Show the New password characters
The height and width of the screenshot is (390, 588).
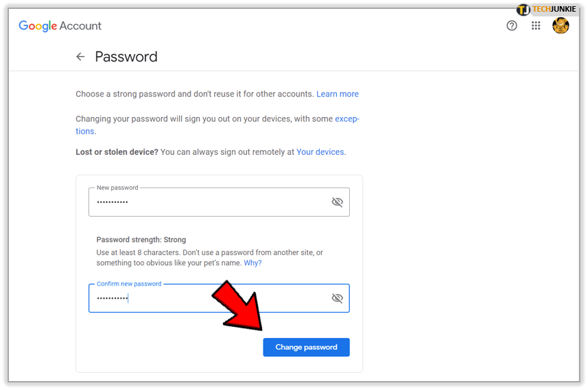[x=337, y=202]
